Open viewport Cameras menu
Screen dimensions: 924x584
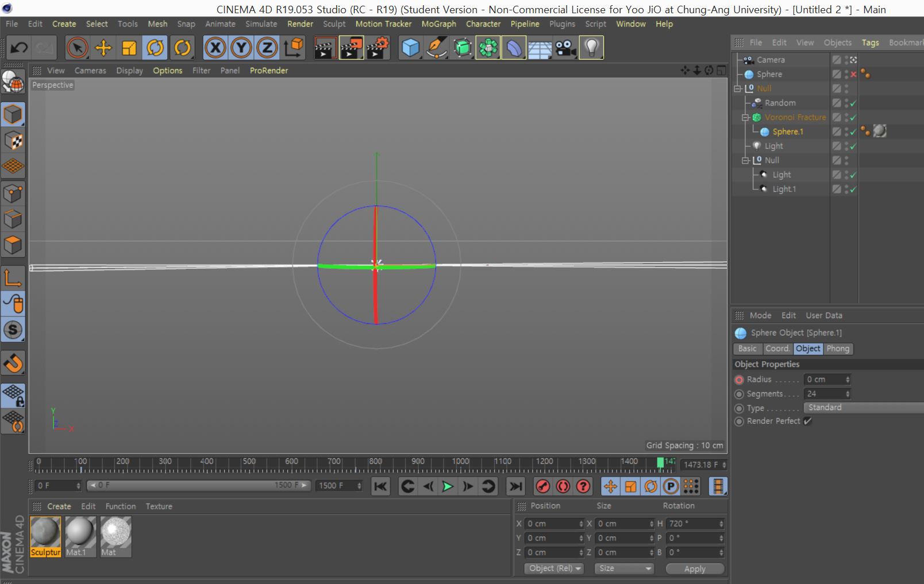90,70
